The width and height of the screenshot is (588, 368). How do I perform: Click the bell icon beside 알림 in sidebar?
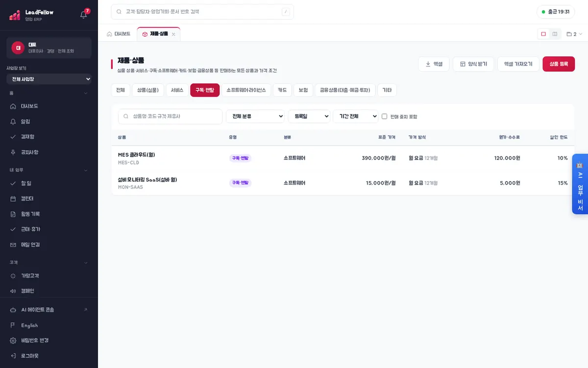tap(13, 121)
